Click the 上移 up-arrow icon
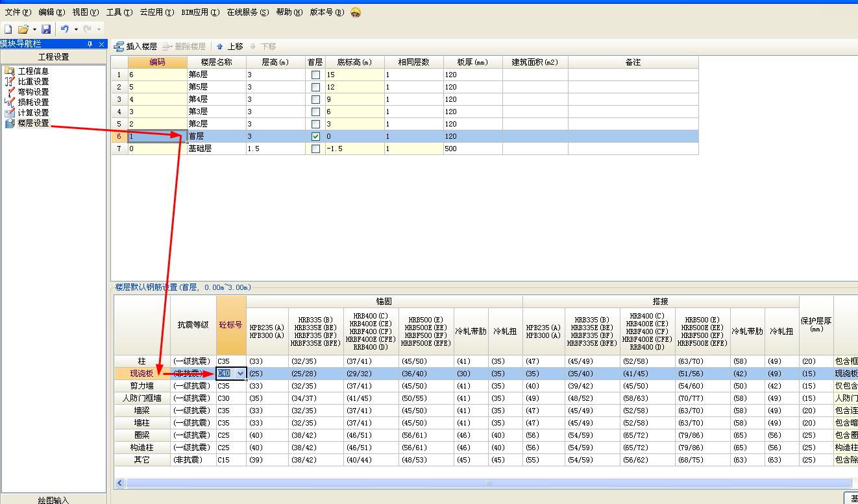 tap(220, 47)
